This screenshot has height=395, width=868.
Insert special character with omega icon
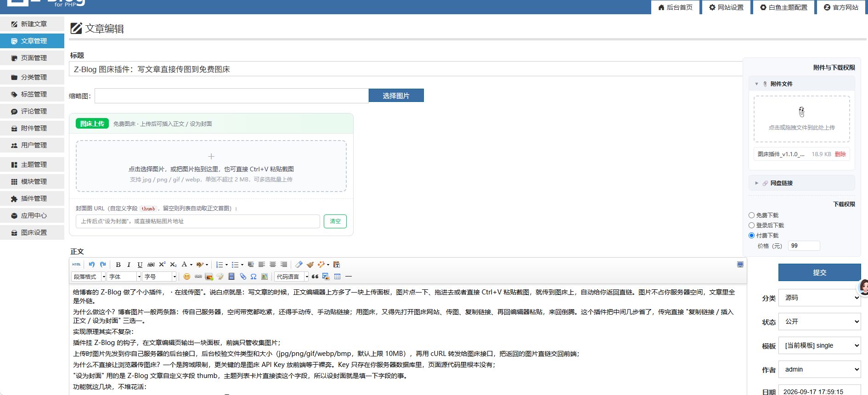tap(254, 276)
